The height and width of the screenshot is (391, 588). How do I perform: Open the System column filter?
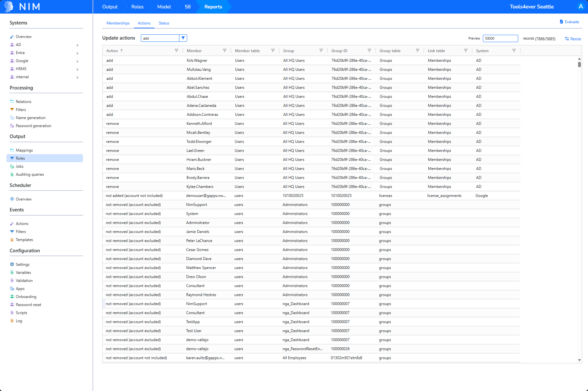click(514, 51)
